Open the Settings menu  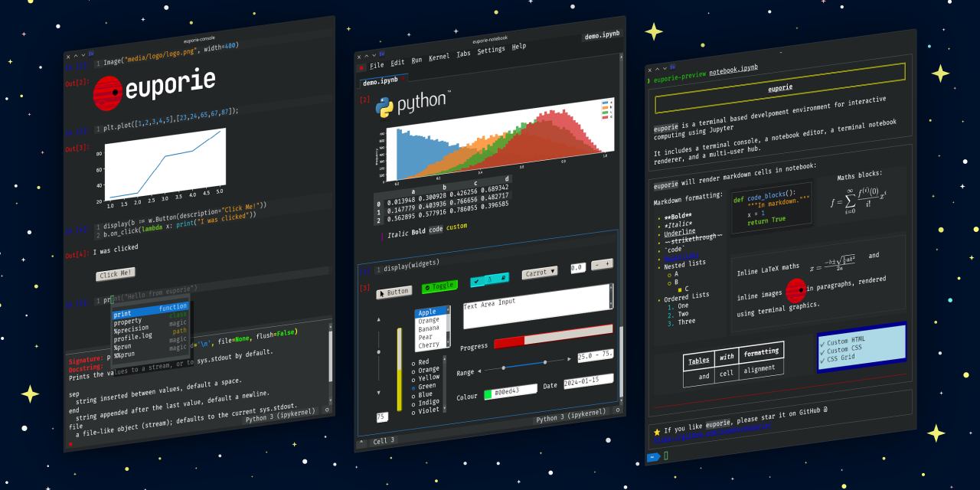coord(491,51)
